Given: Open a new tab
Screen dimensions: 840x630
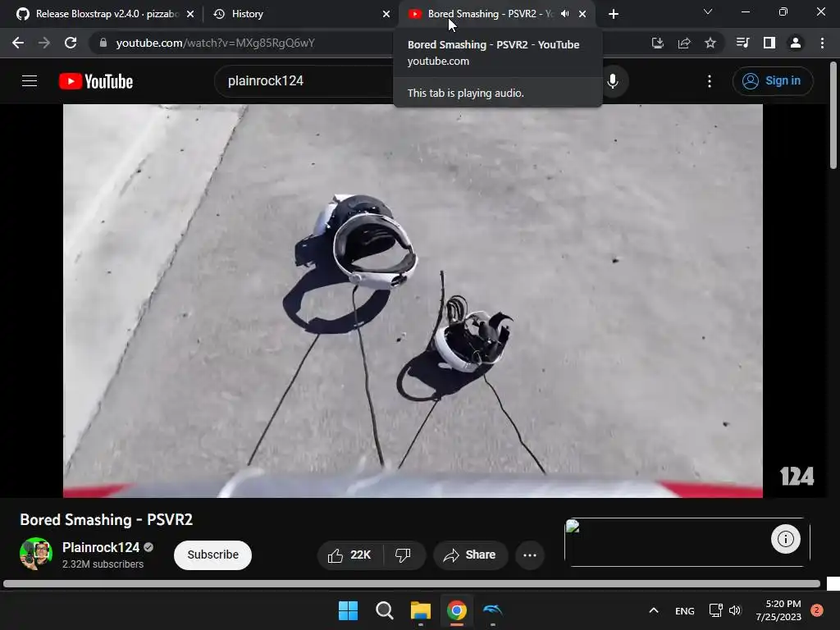Looking at the screenshot, I should click(x=614, y=14).
